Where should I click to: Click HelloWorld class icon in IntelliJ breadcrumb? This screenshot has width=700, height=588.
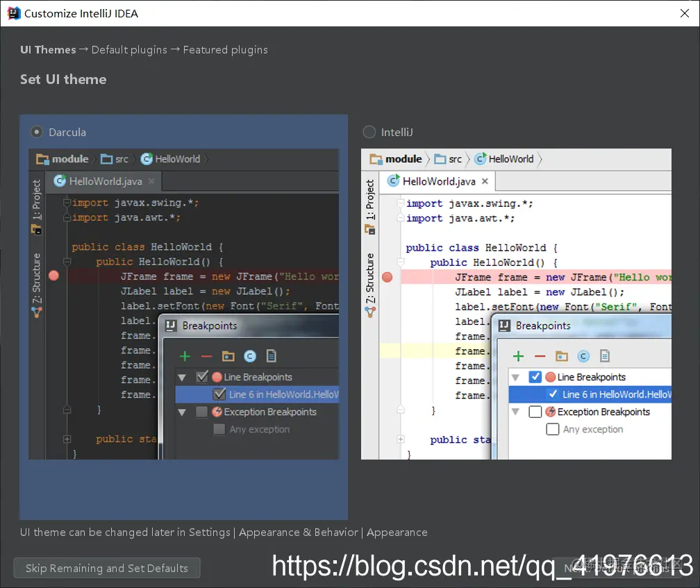click(480, 159)
